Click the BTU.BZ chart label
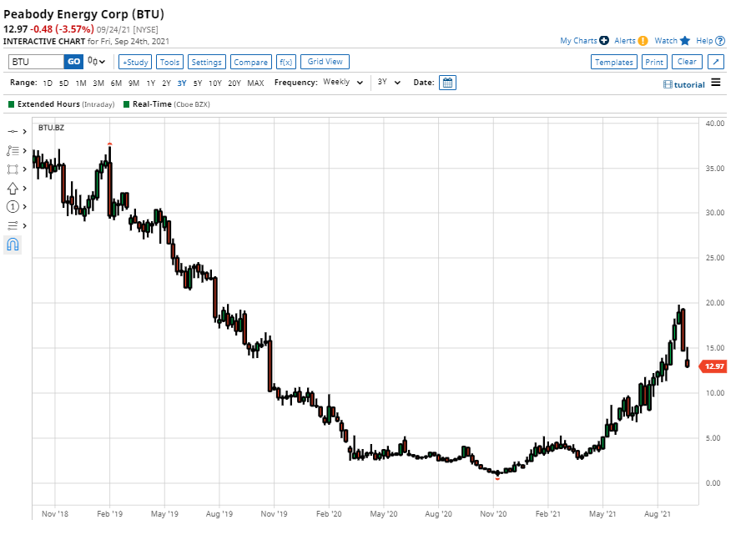This screenshot has width=756, height=545. pos(51,128)
